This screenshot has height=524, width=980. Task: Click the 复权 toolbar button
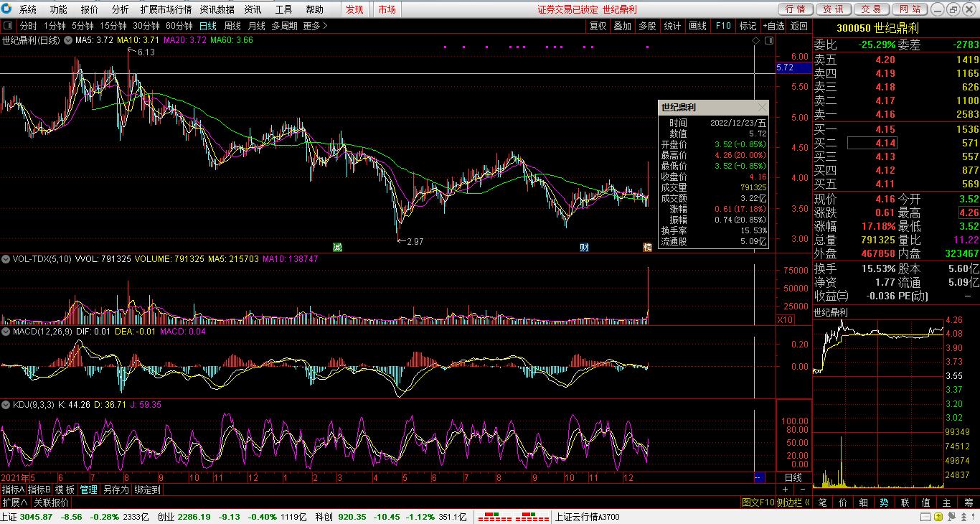(x=598, y=26)
